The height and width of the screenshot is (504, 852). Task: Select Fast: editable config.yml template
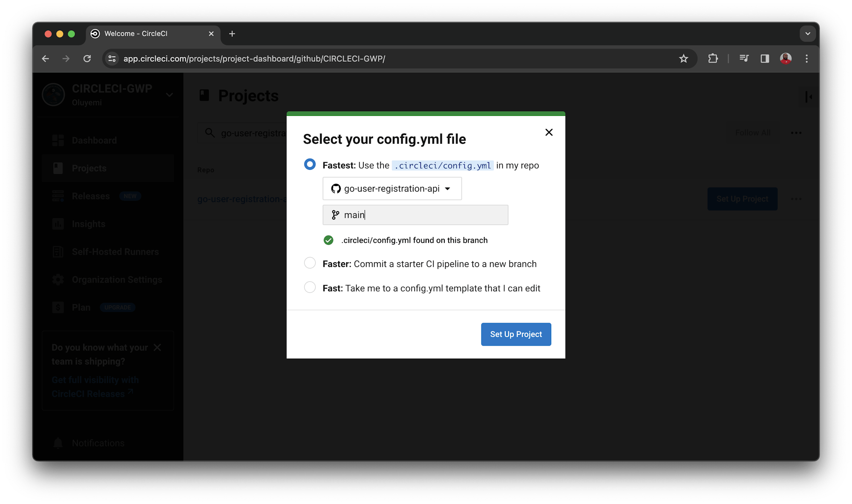point(310,287)
